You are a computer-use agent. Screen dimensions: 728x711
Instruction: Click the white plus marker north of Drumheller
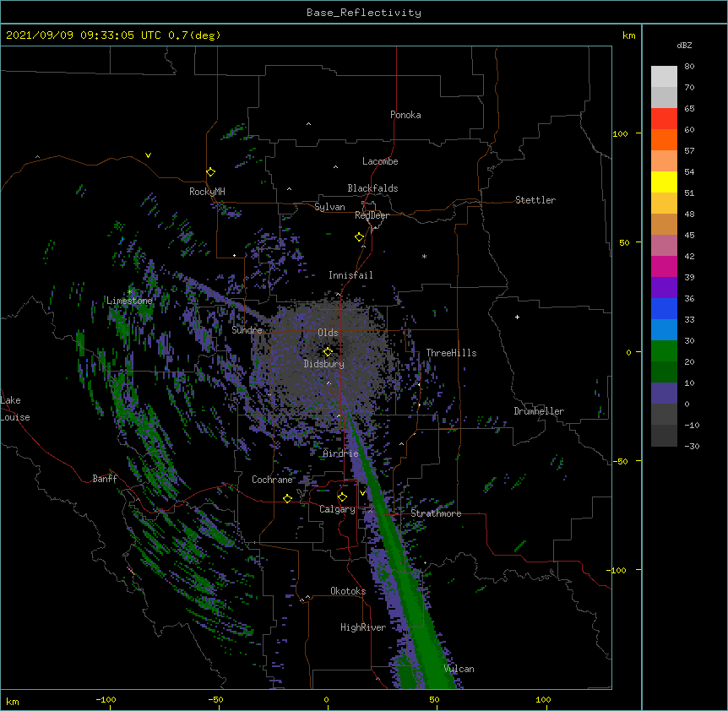point(517,317)
